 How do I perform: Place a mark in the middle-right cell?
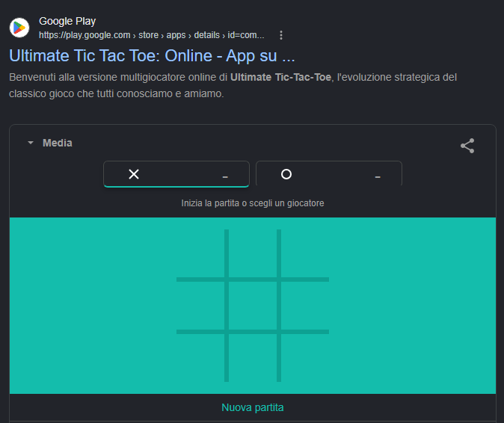click(305, 306)
